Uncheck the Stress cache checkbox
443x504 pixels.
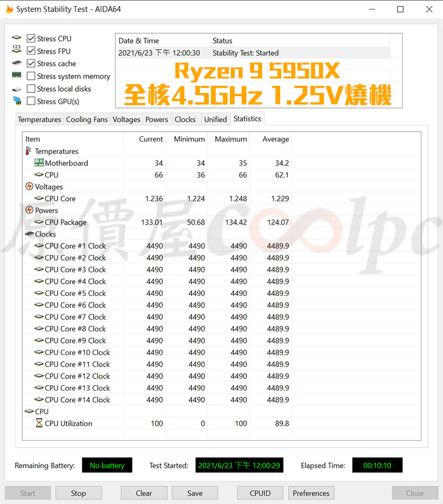31,63
